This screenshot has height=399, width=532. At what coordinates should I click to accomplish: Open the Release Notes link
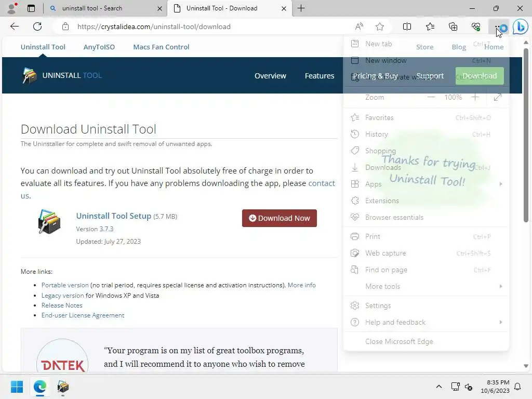(62, 305)
